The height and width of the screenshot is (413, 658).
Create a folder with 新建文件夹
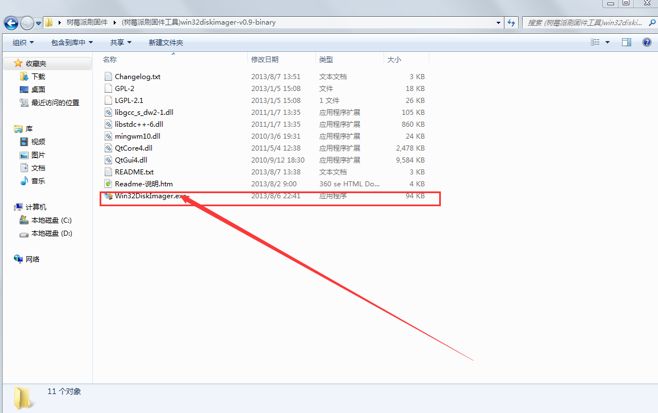(166, 42)
